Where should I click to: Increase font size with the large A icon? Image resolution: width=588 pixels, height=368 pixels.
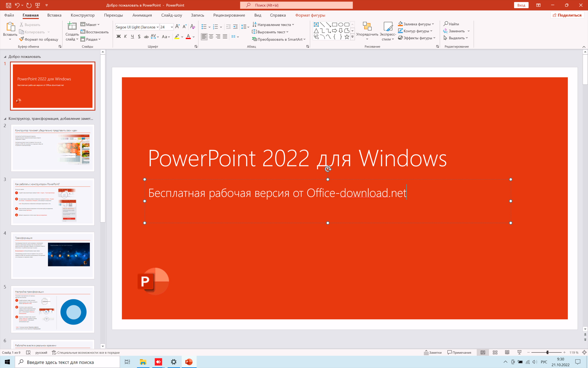(177, 27)
